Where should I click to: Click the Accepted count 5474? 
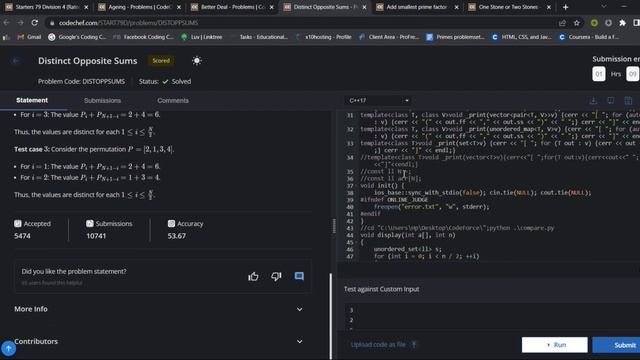(22, 236)
